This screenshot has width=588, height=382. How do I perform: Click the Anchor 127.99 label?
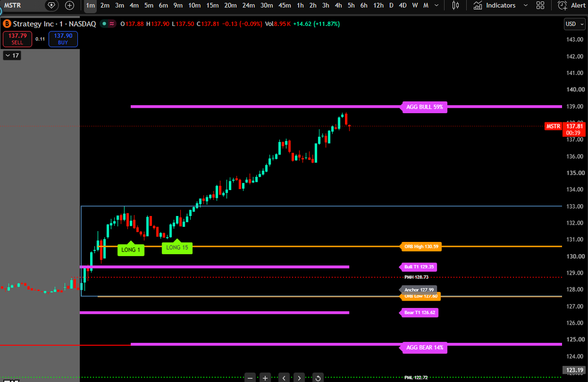tap(419, 290)
